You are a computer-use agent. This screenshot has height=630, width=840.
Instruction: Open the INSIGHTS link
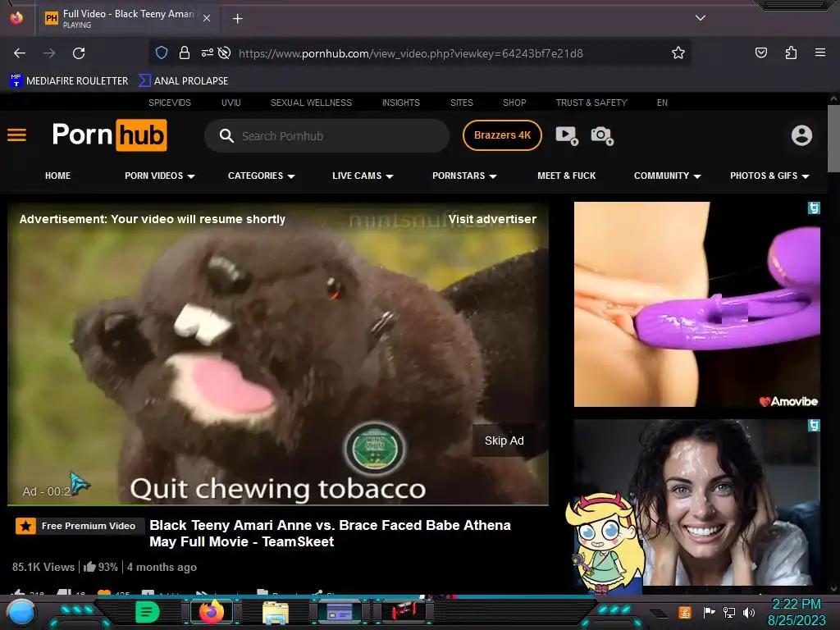pyautogui.click(x=400, y=103)
